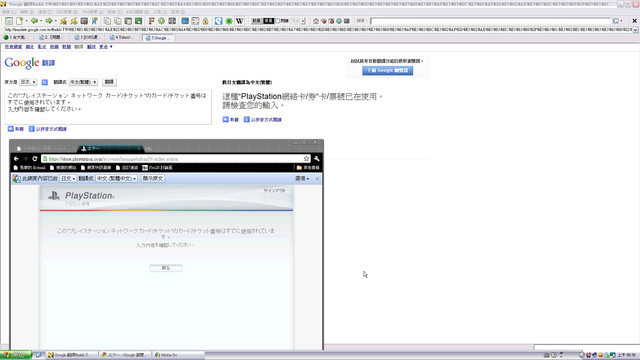Image resolution: width=640 pixels, height=360 pixels.
Task: Click the bookmark star in Chrome address bar
Action: tap(307, 159)
